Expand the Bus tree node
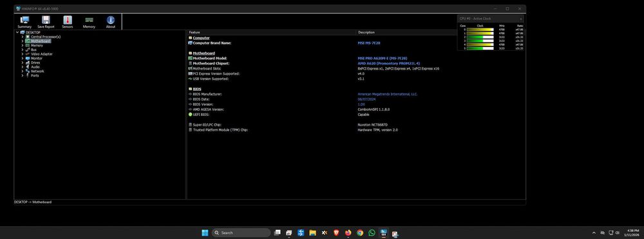The width and height of the screenshot is (644, 239). pyautogui.click(x=23, y=50)
